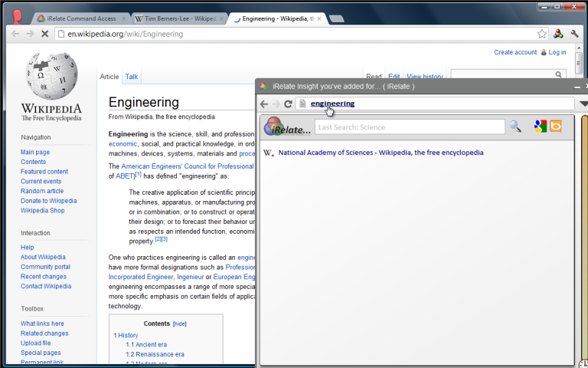Open Incorporated Engineer link
The width and height of the screenshot is (588, 368).
141,277
